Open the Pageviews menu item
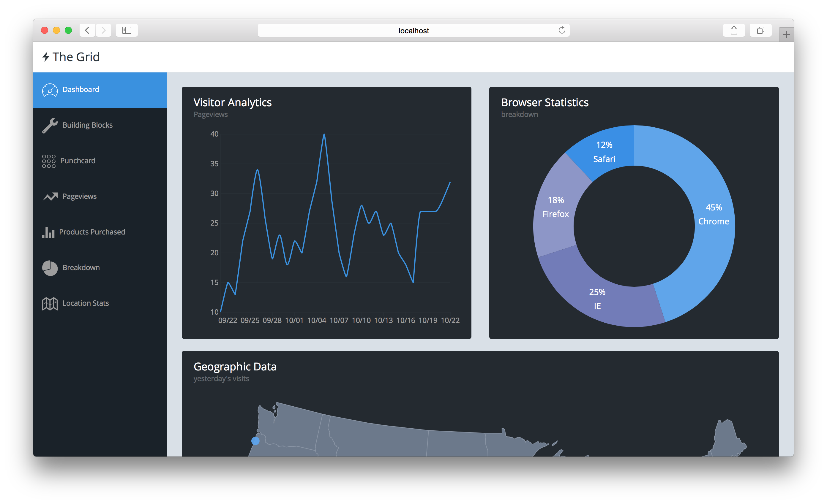The image size is (827, 504). click(79, 196)
